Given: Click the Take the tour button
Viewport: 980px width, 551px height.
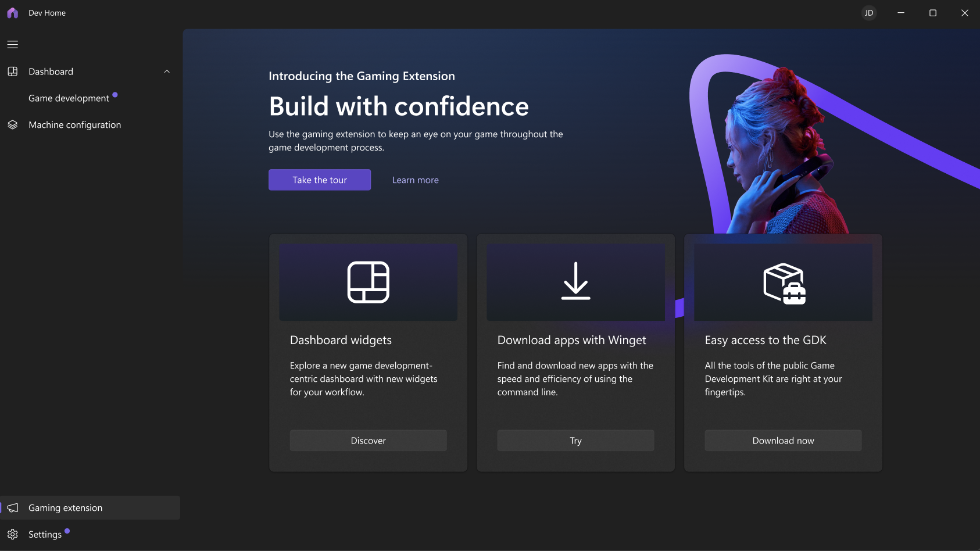Looking at the screenshot, I should pyautogui.click(x=320, y=180).
